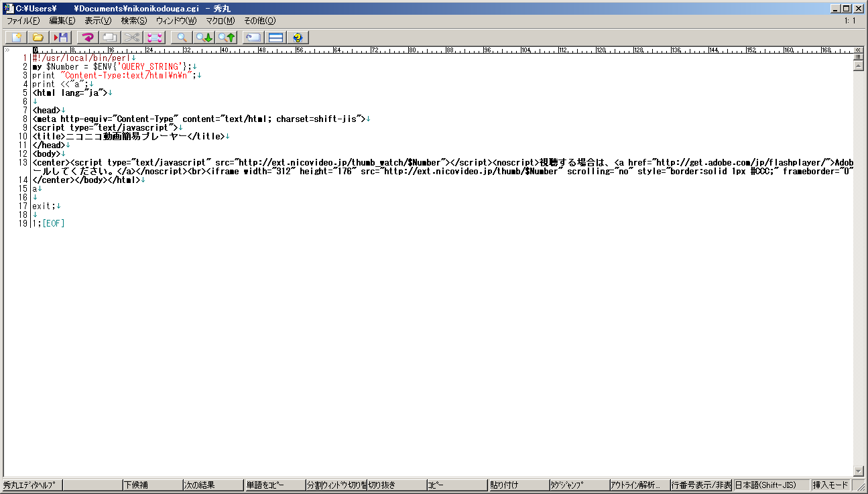Click the タグジャンプ function button
The image size is (868, 494).
pos(578,485)
